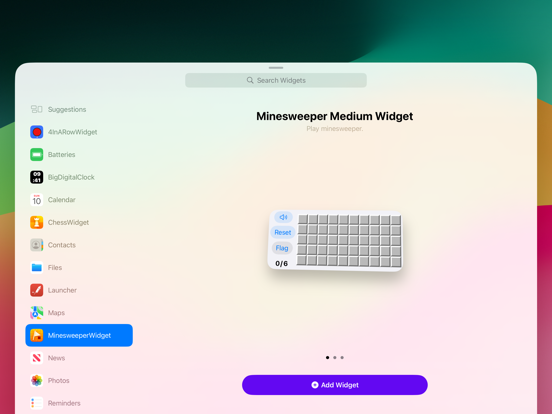Select the third page indicator dot
The height and width of the screenshot is (414, 552).
[x=342, y=357]
